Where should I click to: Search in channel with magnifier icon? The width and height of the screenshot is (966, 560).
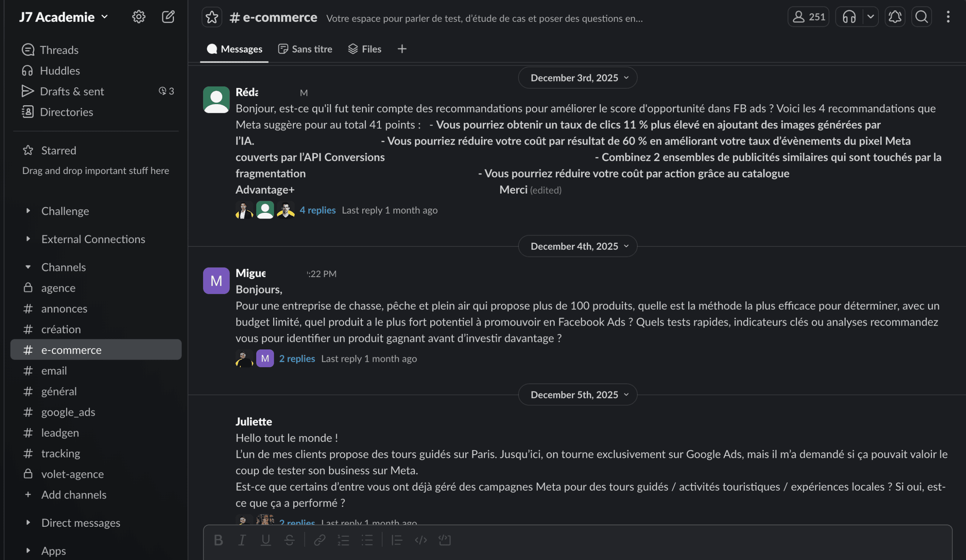921,17
